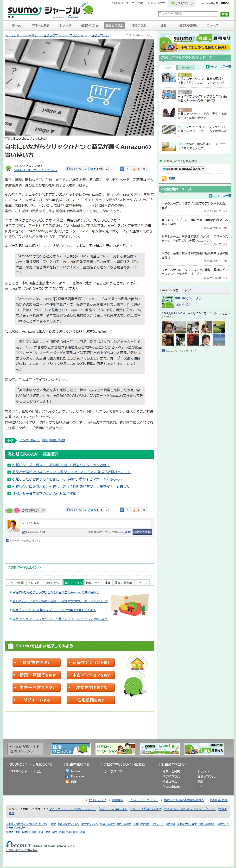The width and height of the screenshot is (236, 868).
Task: Go to 住まいコラム in the top navigation bar
Action: pos(90,26)
